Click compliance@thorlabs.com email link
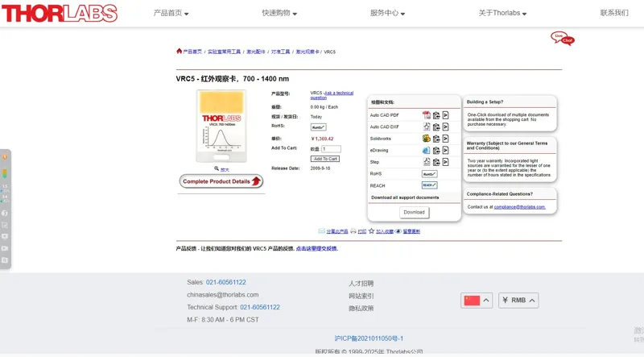 [519, 207]
